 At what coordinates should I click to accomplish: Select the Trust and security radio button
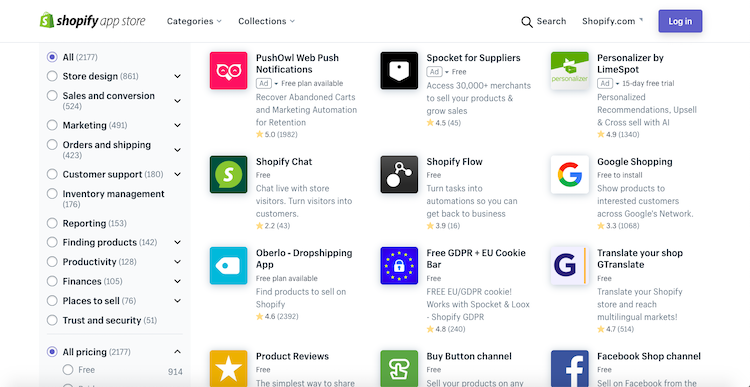click(52, 320)
